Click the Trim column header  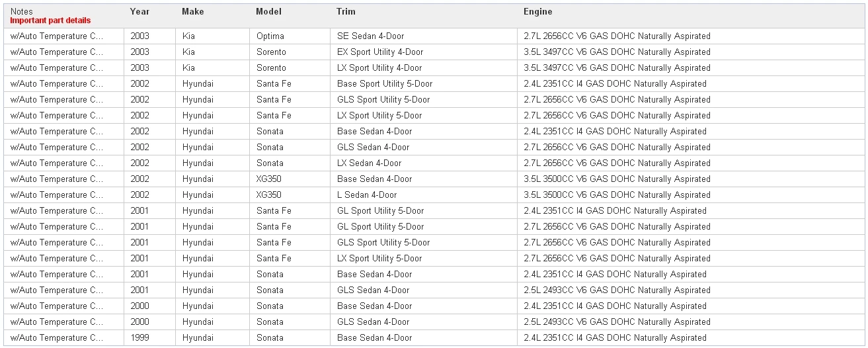click(x=346, y=12)
